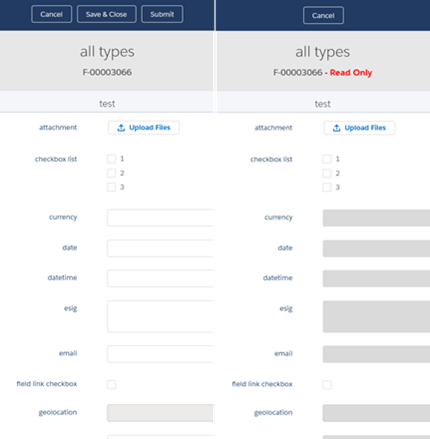Focus the editable email field

(160, 354)
